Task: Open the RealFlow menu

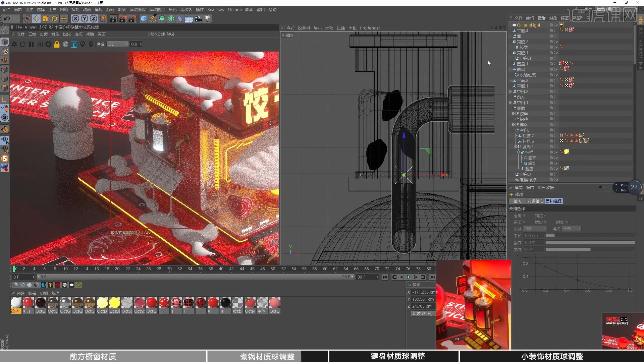Action: point(216,10)
